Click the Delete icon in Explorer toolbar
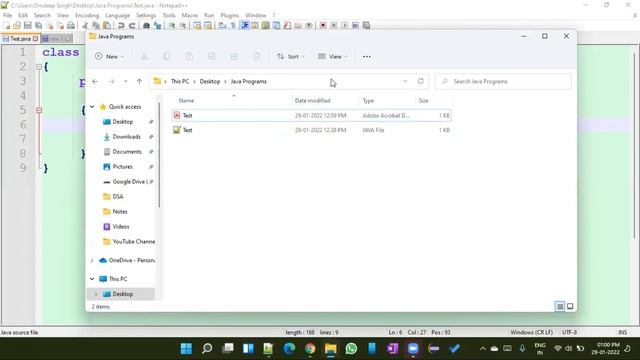This screenshot has width=640, height=360. point(256,56)
